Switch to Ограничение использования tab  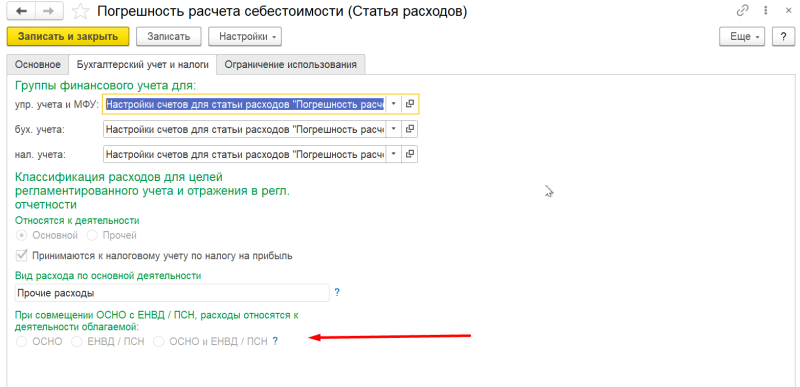click(x=290, y=65)
